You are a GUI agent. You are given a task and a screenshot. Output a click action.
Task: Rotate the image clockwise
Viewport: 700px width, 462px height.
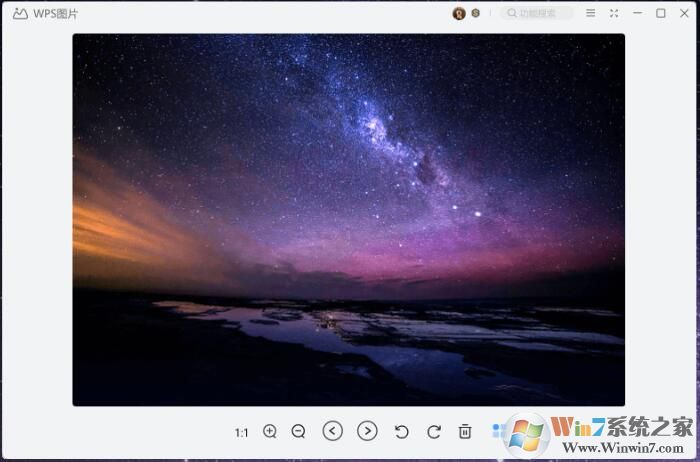tap(433, 431)
